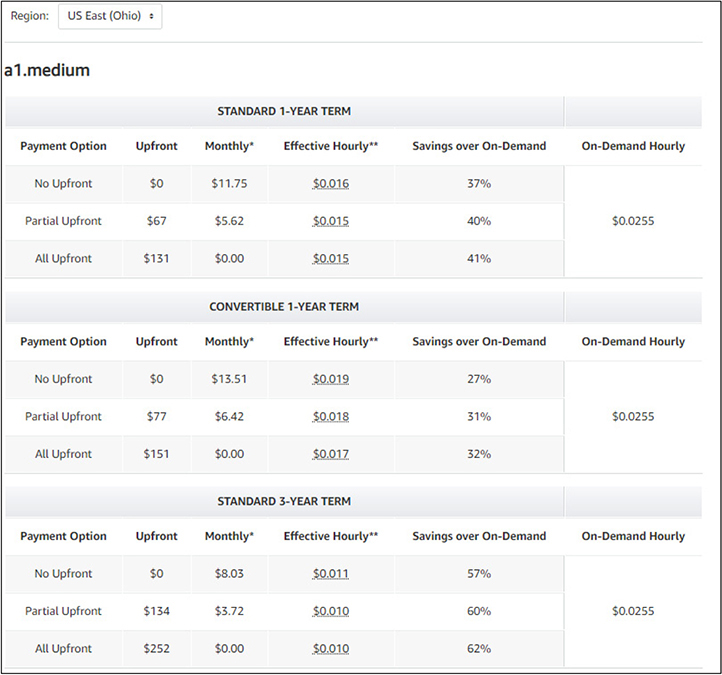Click the a1.medium instance heading

point(47,70)
